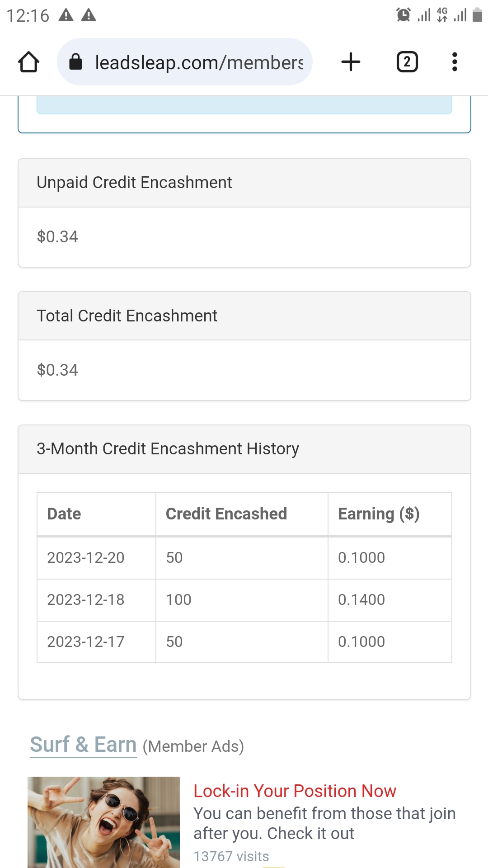Tap the battery status icon
Screen dimensions: 488x868
pos(477,15)
